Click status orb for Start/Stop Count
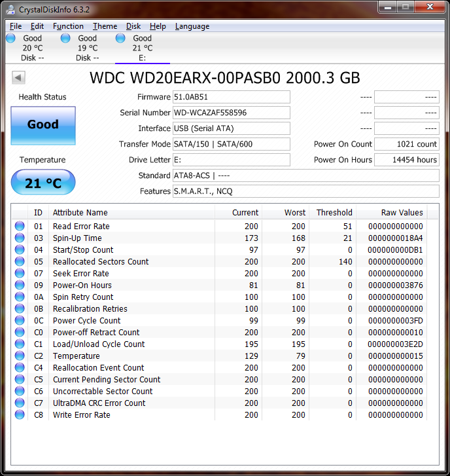 coord(20,250)
